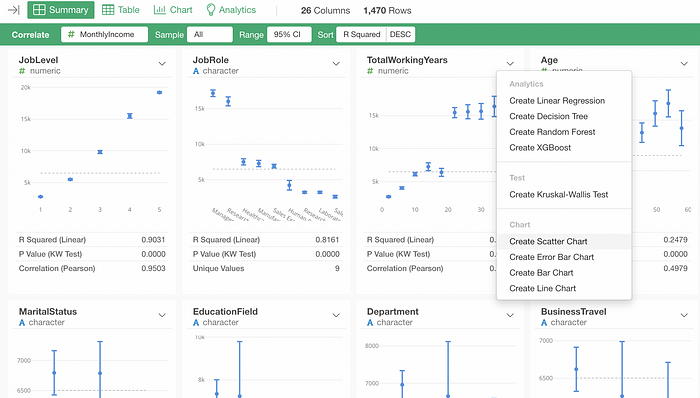Expand the TotalWorkingYears column menu chevron

coord(510,64)
